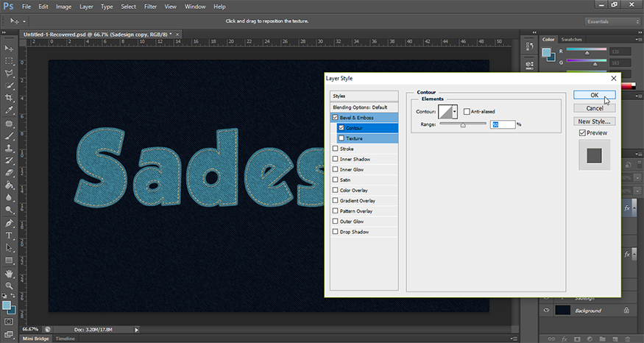Uncheck the Contour checkbox
The image size is (644, 343).
pos(342,128)
